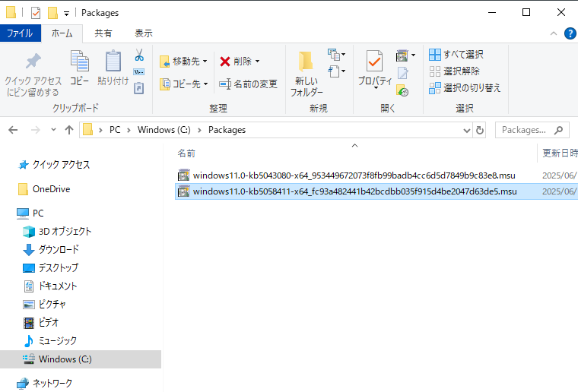The image size is (578, 392).
Task: Click the Paste (貼り付け) clipboard icon
Action: [x=113, y=61]
